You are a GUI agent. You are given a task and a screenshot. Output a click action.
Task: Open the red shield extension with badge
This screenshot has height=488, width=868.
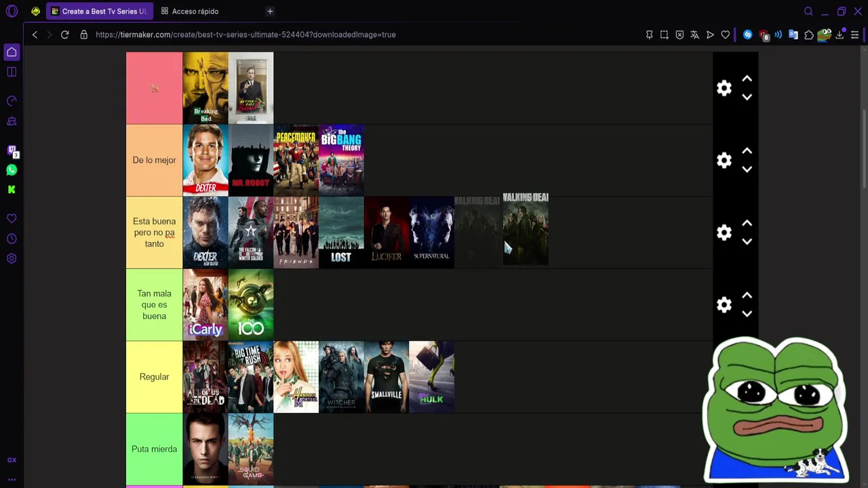764,35
